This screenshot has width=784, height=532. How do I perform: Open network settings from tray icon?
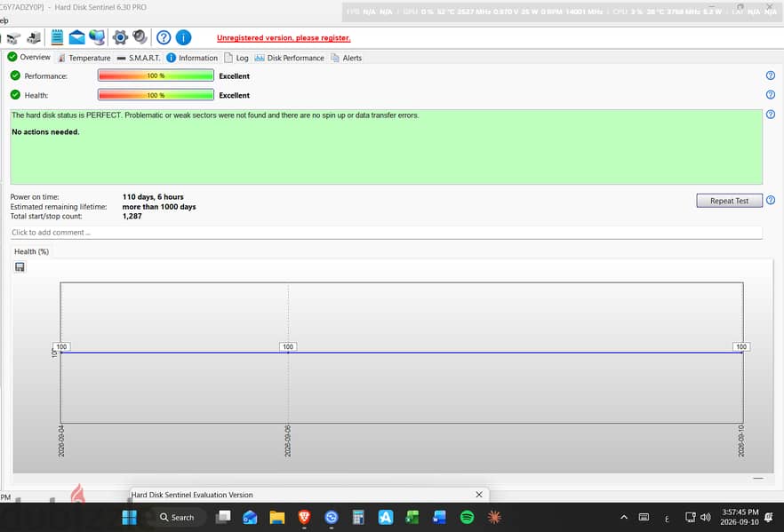coord(691,518)
